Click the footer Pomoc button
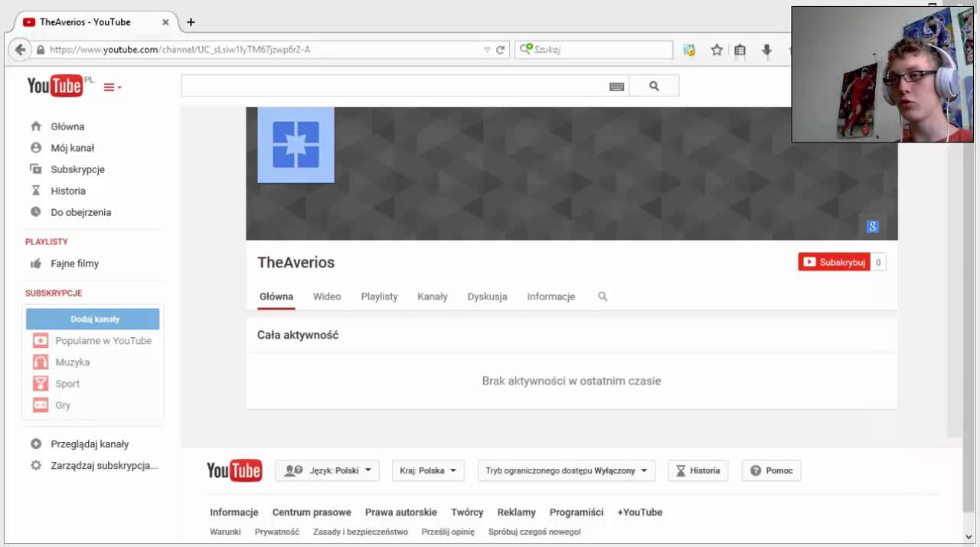The image size is (980, 547). tap(771, 470)
